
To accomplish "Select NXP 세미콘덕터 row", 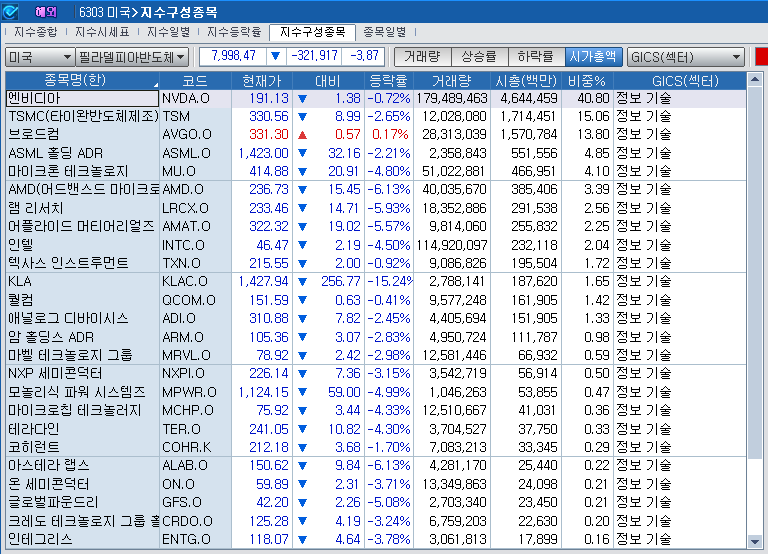I will (x=376, y=373).
